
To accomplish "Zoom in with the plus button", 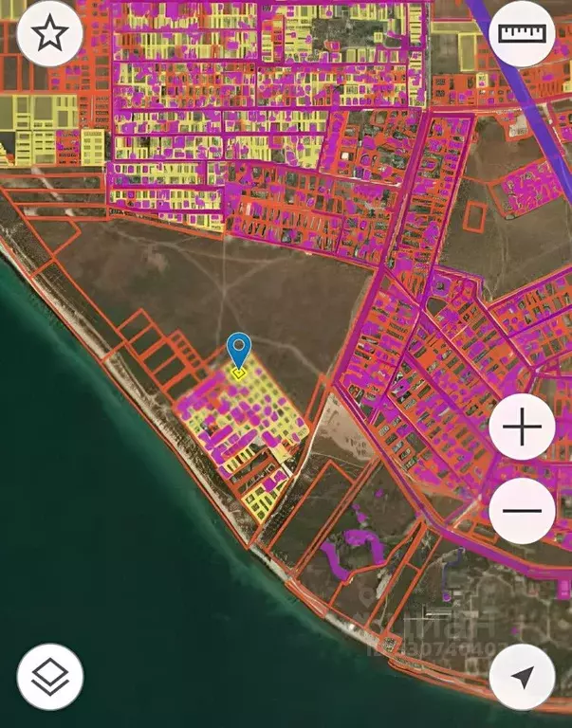I will tap(522, 427).
